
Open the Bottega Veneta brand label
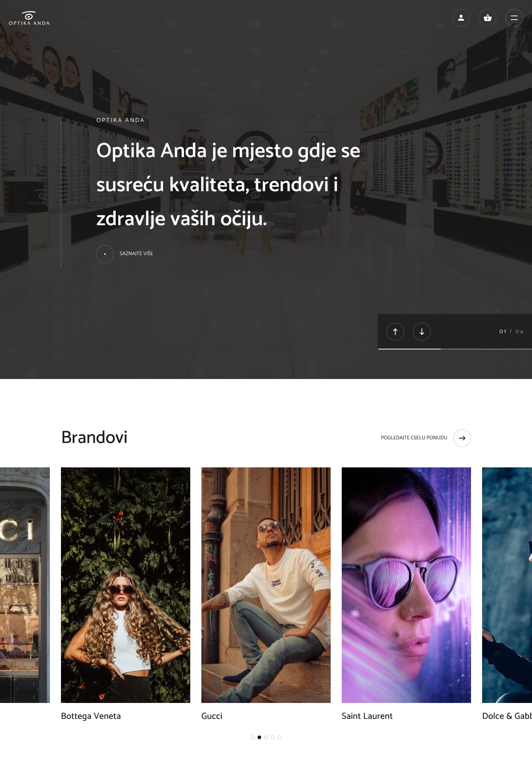[91, 716]
